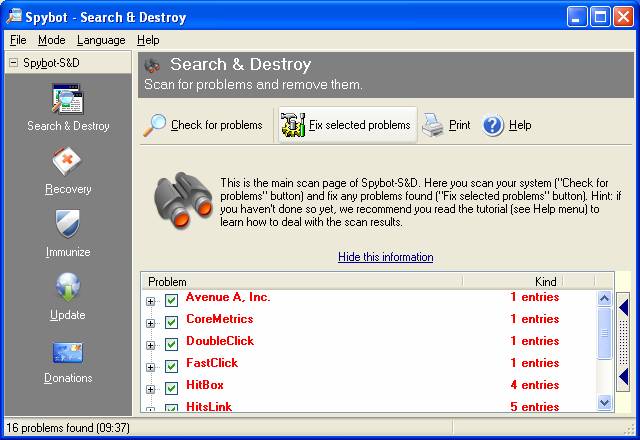The height and width of the screenshot is (440, 640).
Task: Click the printer icon
Action: (433, 125)
